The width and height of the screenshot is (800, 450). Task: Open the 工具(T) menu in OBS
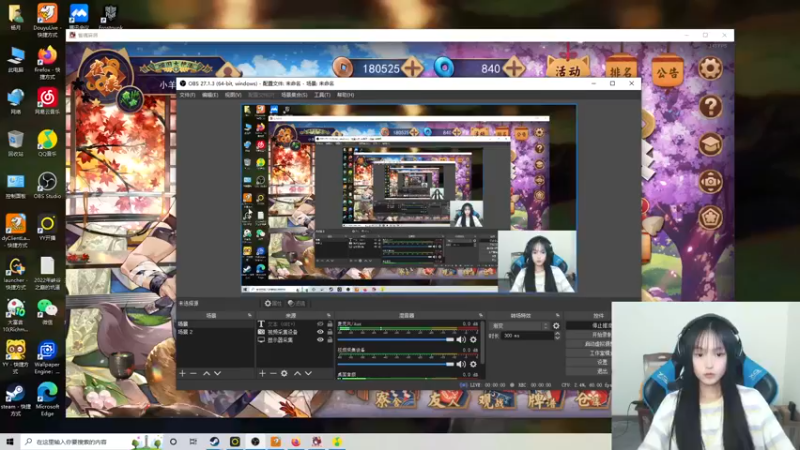coord(322,95)
